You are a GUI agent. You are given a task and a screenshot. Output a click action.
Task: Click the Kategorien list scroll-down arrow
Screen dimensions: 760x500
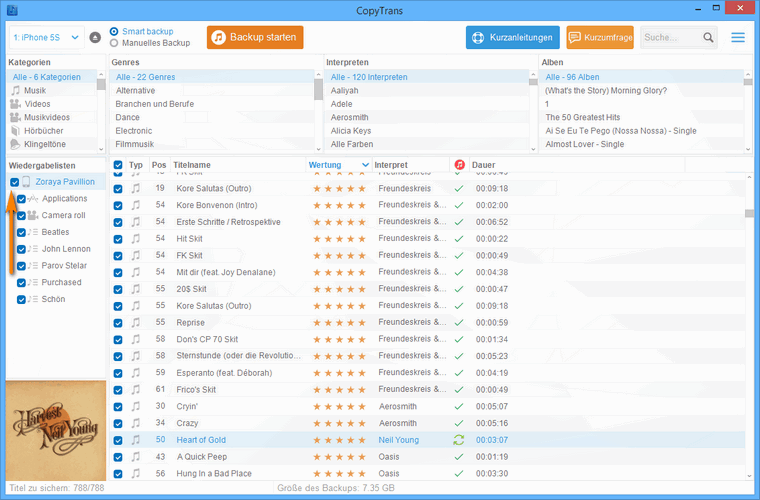101,149
